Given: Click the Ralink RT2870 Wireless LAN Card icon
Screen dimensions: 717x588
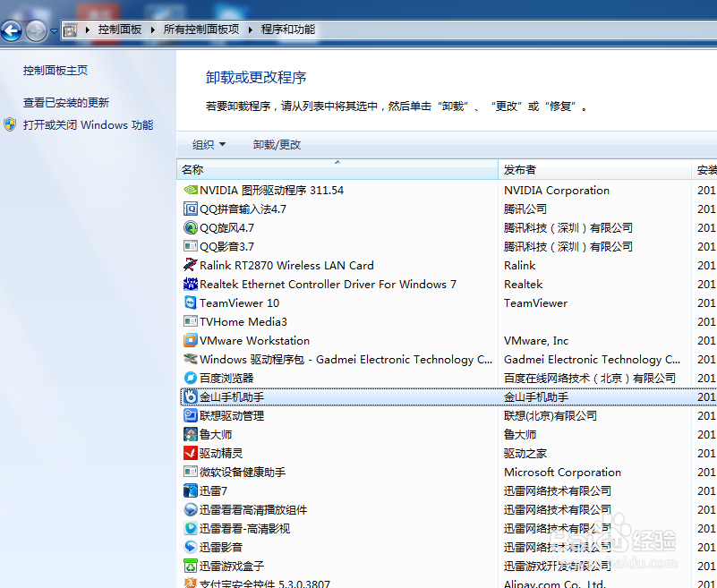Looking at the screenshot, I should (x=191, y=265).
